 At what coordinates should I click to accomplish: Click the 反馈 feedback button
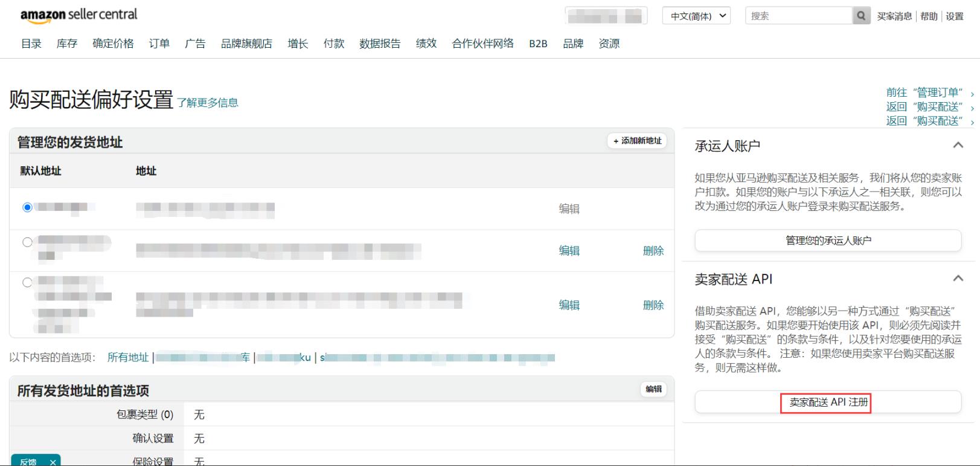point(28,462)
